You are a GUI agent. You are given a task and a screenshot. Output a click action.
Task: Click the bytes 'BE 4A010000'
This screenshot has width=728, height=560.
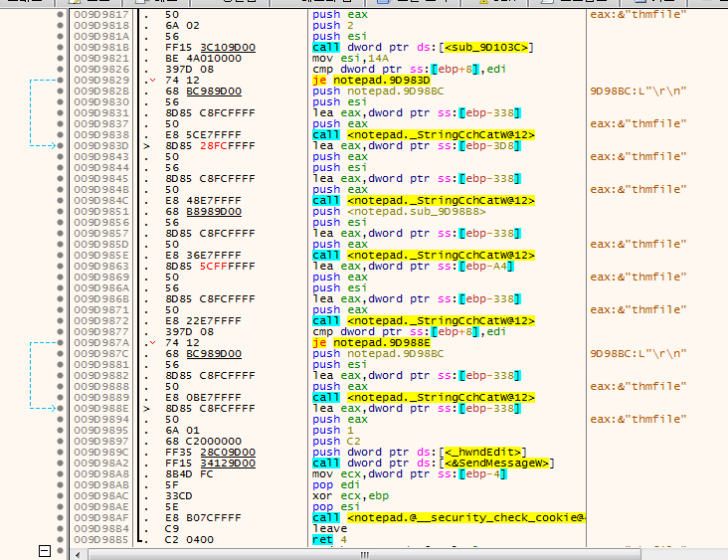[x=203, y=59]
